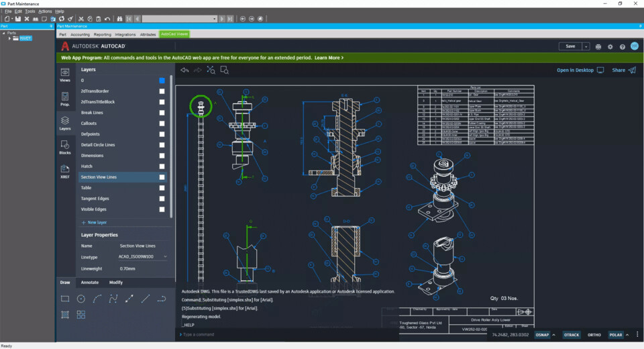Click the Save button in AutoCAD header
Screen dimensions: 644x349
click(x=570, y=46)
